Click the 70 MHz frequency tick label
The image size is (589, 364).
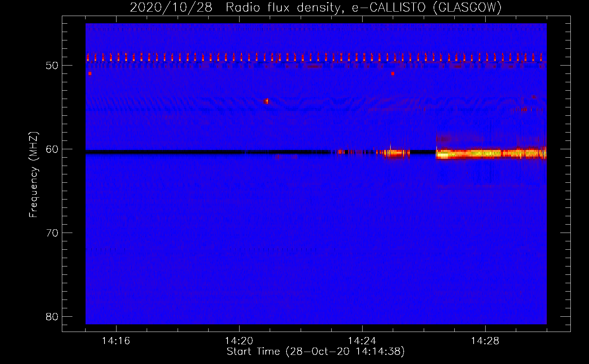[52, 233]
